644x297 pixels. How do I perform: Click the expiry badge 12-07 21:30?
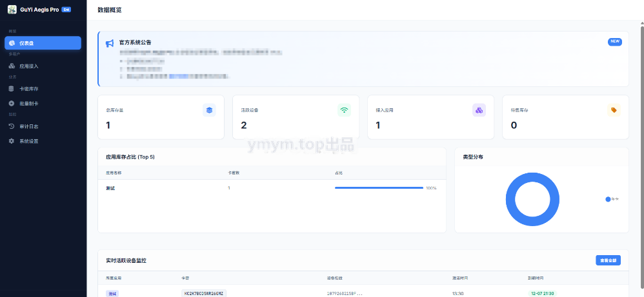tap(542, 294)
